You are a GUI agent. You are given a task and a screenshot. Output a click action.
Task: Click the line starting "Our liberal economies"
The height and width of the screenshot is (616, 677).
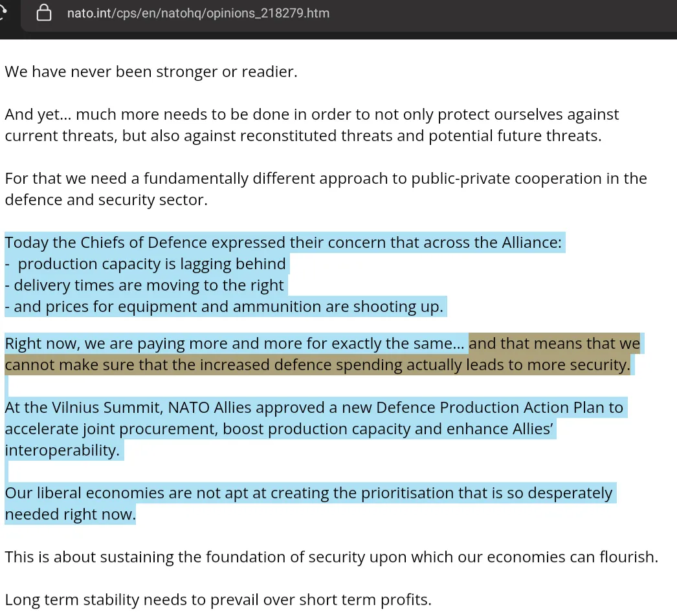(308, 493)
